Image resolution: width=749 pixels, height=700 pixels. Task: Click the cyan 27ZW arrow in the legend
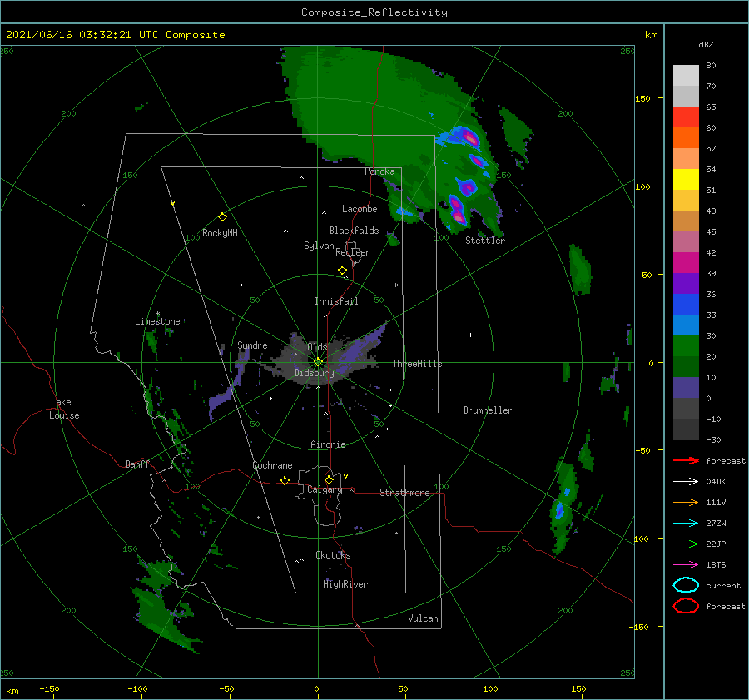686,523
